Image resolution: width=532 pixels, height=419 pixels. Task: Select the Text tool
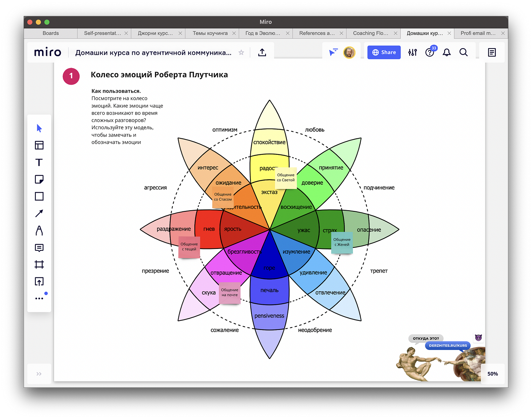pyautogui.click(x=39, y=162)
